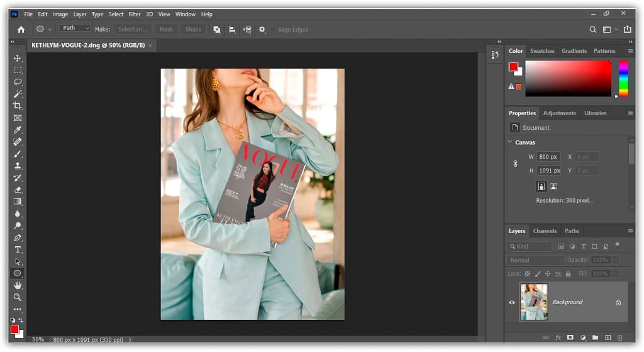The height and width of the screenshot is (352, 644).
Task: Add a layer mask
Action: 570,337
